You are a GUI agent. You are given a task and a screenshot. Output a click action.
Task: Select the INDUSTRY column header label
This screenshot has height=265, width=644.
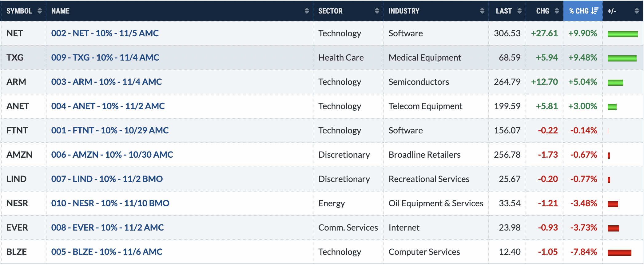404,11
